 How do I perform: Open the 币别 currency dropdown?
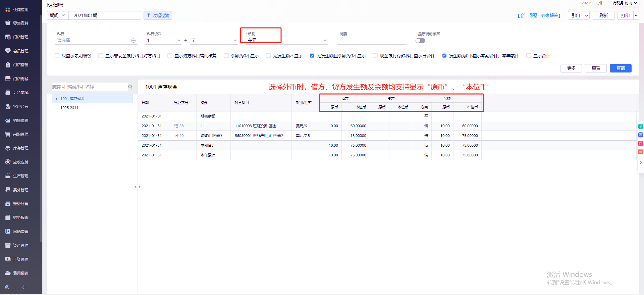(325, 41)
